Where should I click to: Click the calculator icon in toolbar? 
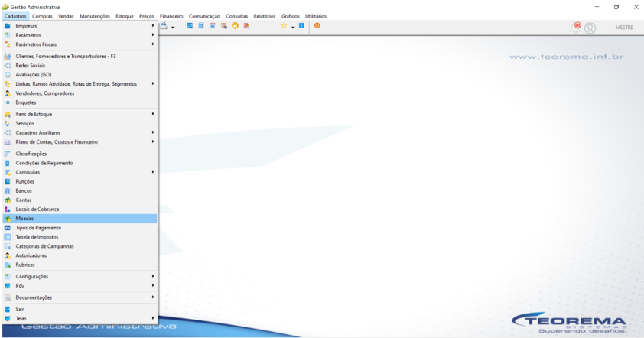201,26
